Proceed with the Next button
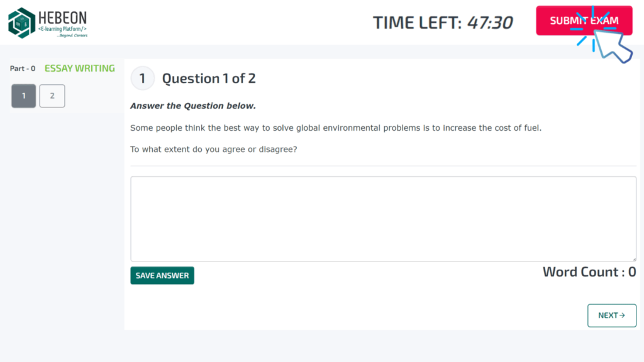This screenshot has width=644, height=362. pyautogui.click(x=611, y=315)
